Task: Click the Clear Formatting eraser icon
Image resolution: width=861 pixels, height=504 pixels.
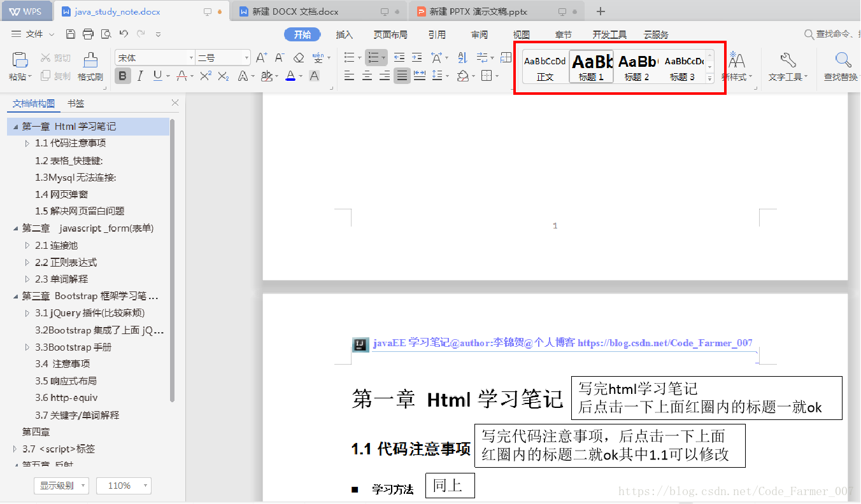Action: (x=299, y=58)
